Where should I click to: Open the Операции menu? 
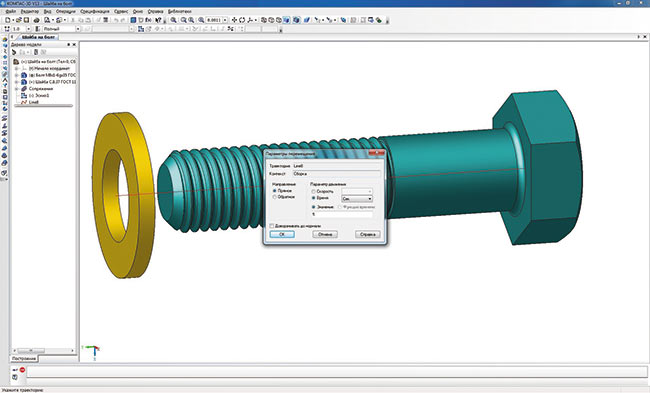[x=65, y=12]
